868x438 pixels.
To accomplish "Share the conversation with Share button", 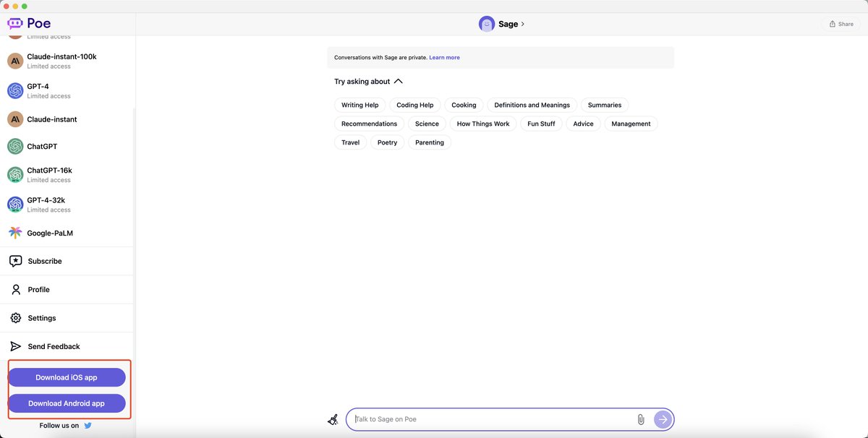I will coord(841,24).
